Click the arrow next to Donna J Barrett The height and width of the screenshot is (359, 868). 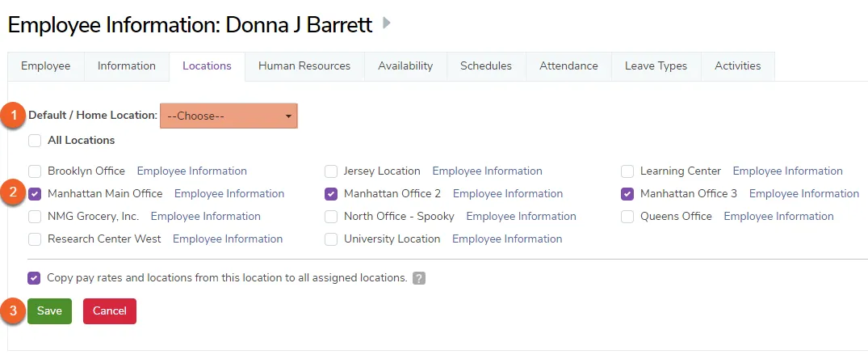coord(387,23)
